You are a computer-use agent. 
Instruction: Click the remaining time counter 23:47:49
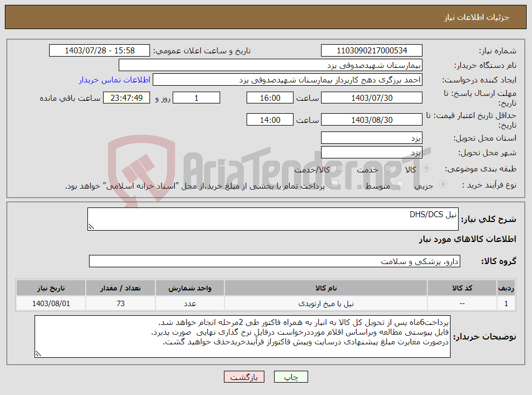pyautogui.click(x=127, y=98)
